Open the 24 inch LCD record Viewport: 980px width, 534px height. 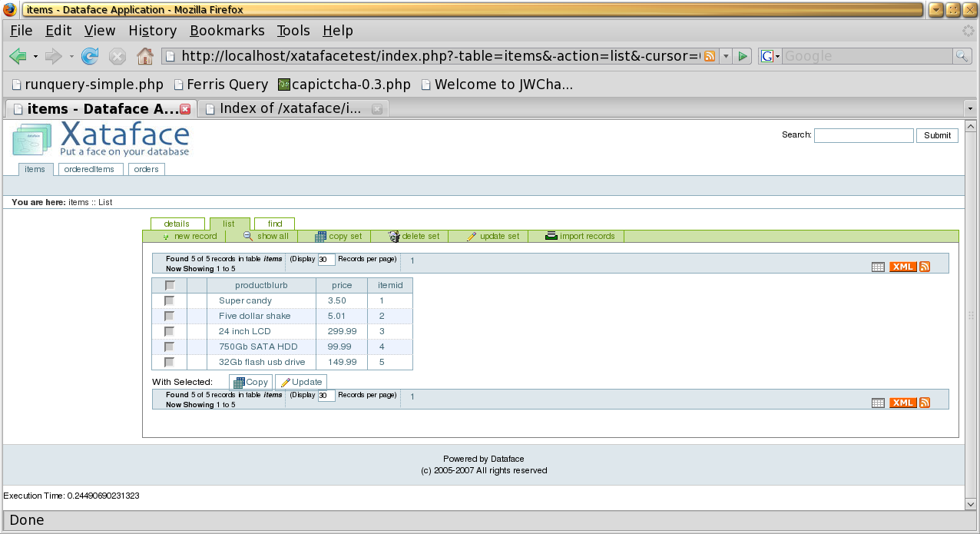(x=245, y=331)
